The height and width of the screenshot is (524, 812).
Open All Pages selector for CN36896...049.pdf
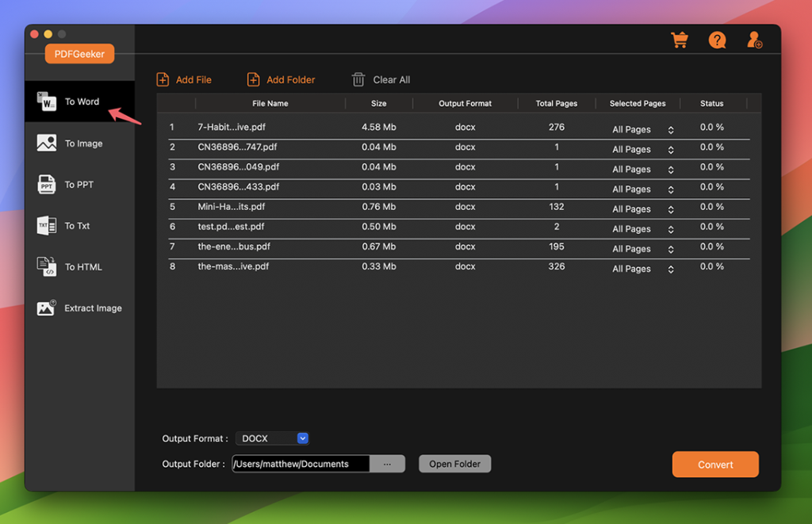642,170
